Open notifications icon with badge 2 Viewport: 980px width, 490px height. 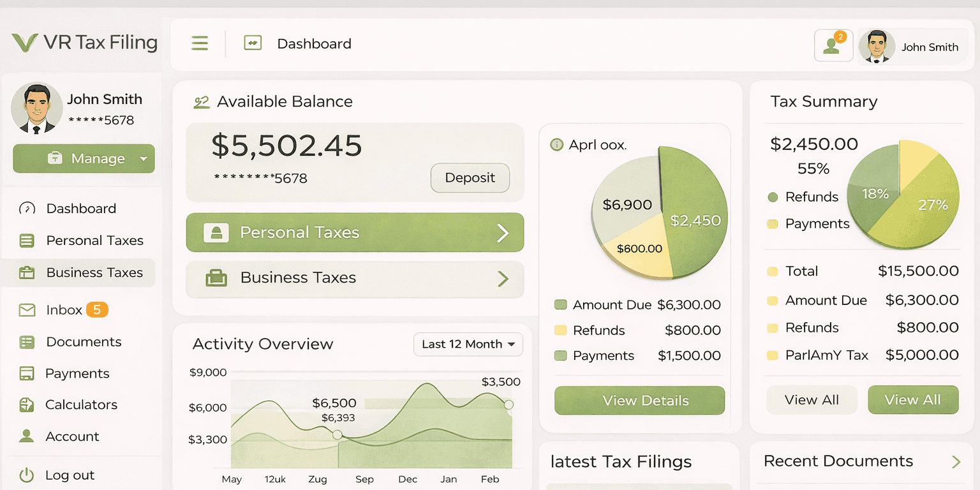[x=833, y=46]
